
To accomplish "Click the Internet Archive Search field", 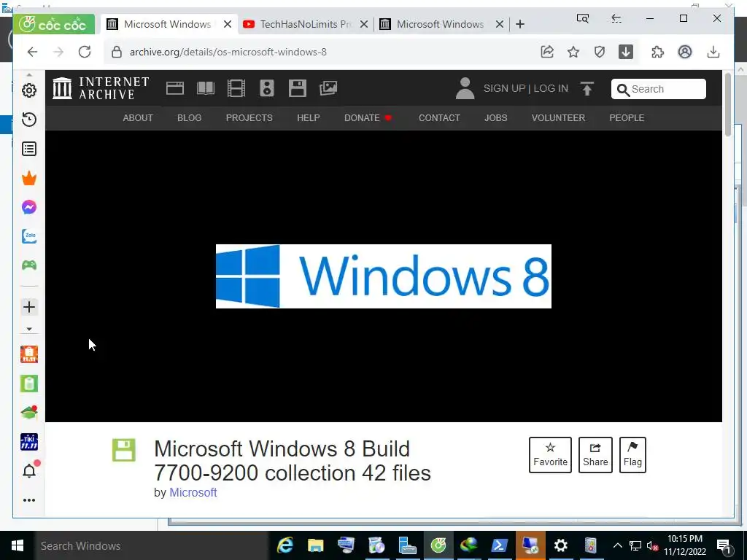I will (x=659, y=89).
